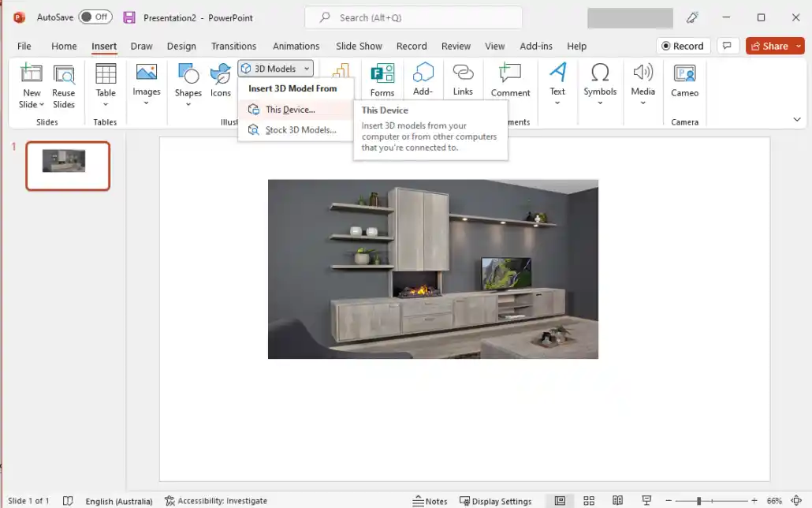Insert a Comment
This screenshot has height=508, width=812.
coord(510,80)
